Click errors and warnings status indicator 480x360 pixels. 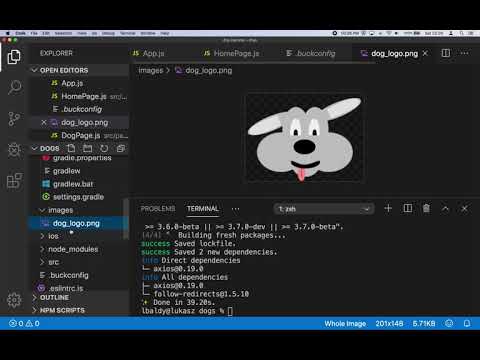(x=24, y=323)
